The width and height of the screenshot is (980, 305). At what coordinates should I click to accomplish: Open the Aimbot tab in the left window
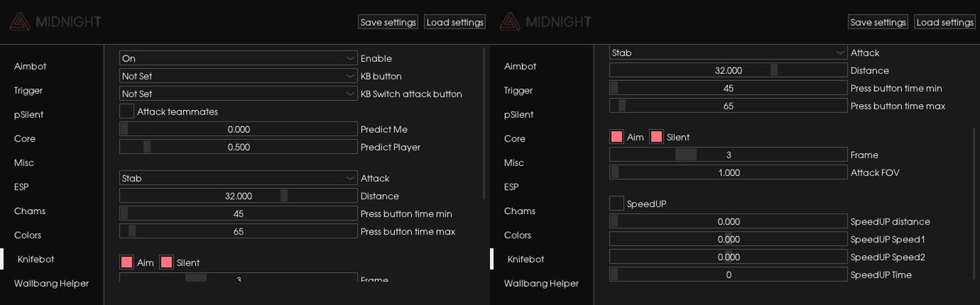click(x=30, y=67)
